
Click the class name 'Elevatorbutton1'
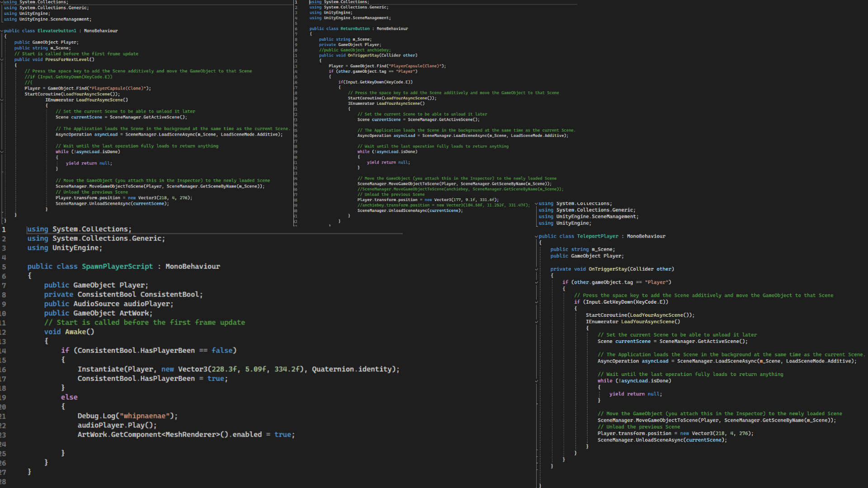(57, 31)
